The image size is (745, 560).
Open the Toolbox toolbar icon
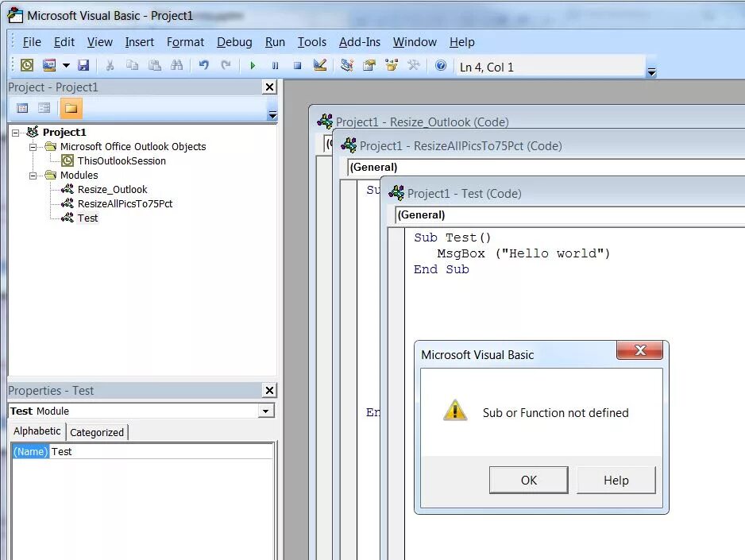(414, 65)
